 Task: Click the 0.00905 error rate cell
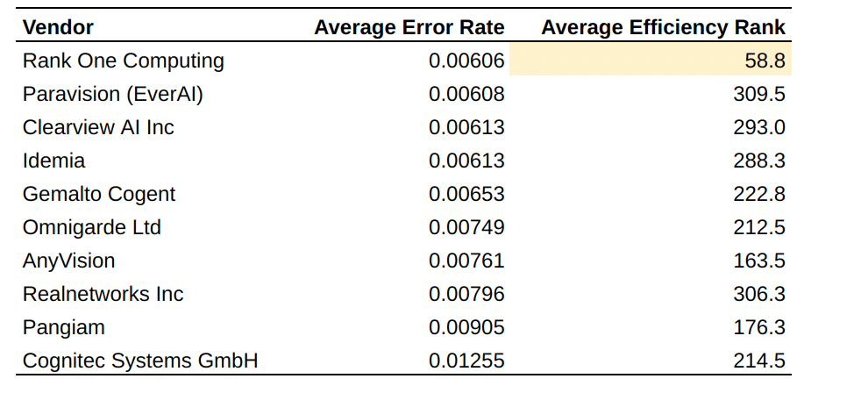tap(466, 327)
